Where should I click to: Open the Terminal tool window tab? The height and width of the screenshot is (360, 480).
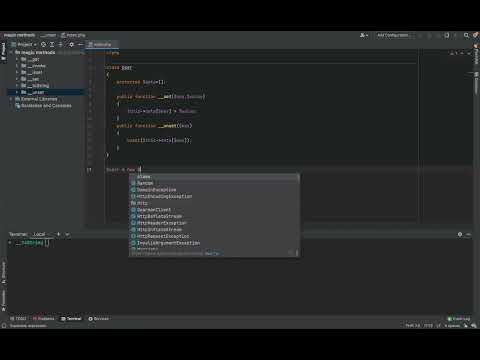pyautogui.click(x=71, y=319)
